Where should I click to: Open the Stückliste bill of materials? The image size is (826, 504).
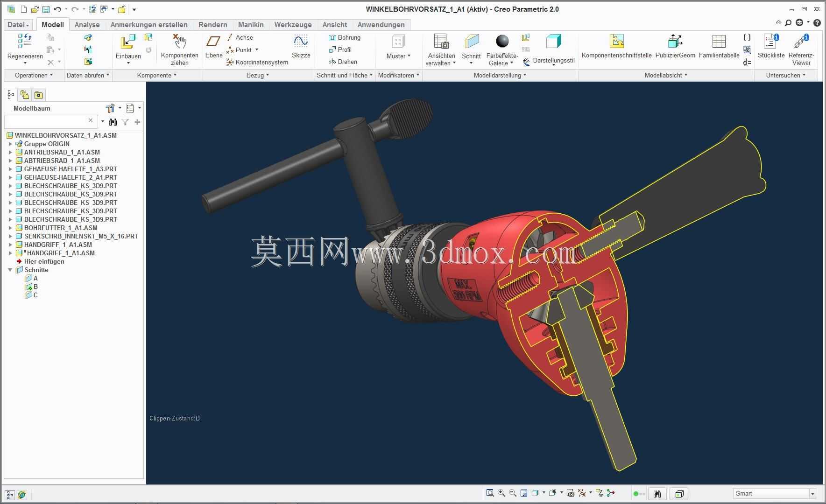click(x=771, y=46)
